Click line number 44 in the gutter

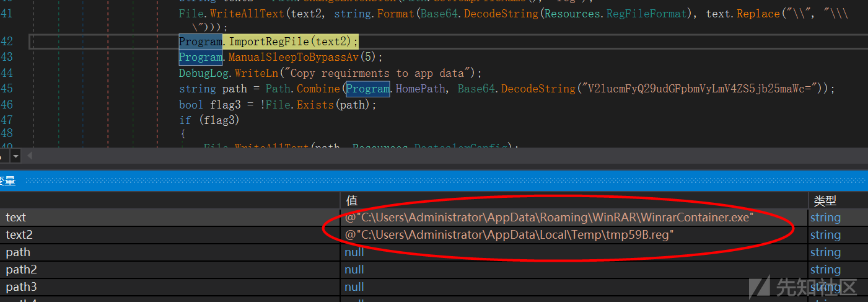pyautogui.click(x=6, y=73)
